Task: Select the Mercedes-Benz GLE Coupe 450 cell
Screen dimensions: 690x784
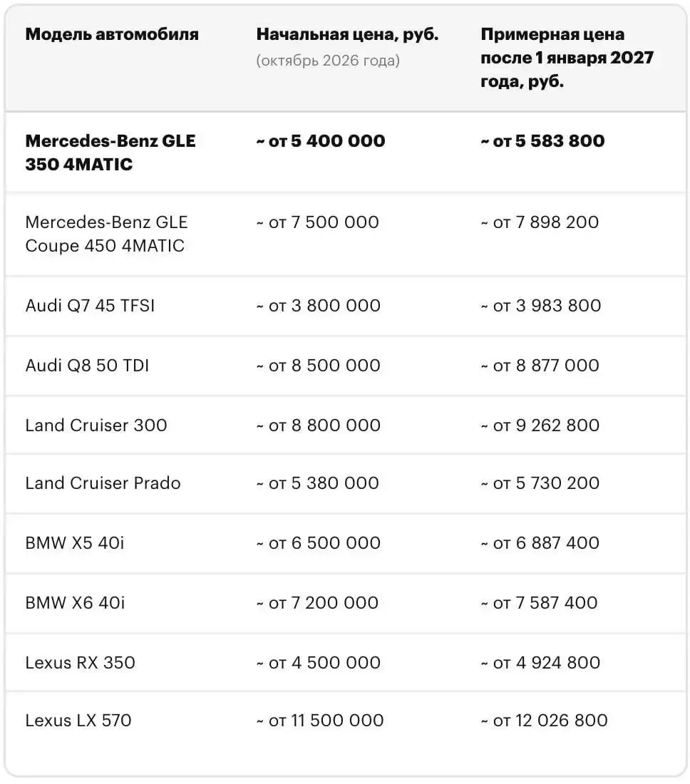Action: [x=106, y=234]
